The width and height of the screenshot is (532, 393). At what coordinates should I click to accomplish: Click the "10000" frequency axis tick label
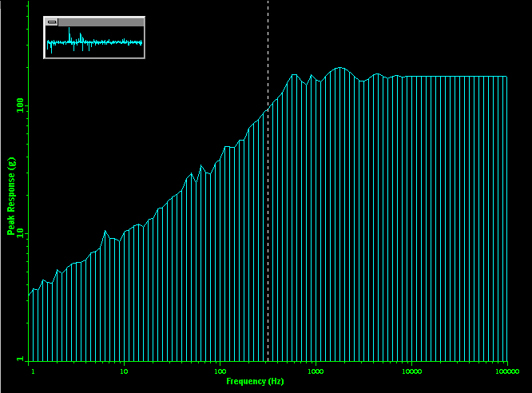(411, 371)
